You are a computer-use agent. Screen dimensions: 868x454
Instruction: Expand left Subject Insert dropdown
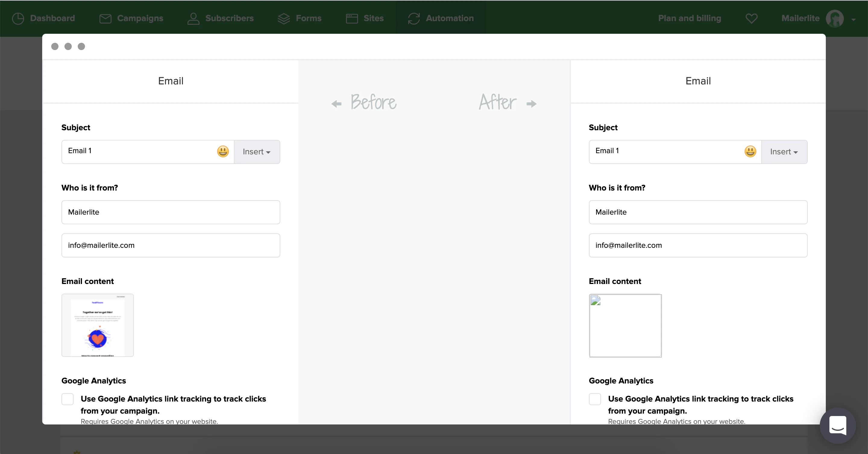257,152
